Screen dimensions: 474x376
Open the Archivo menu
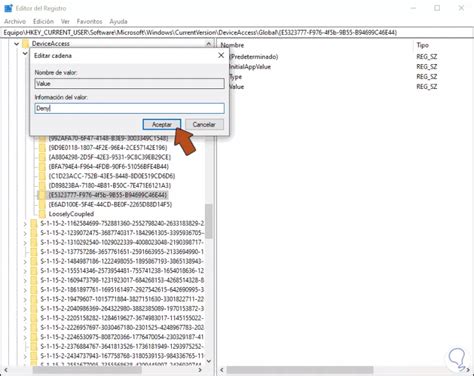click(x=15, y=21)
